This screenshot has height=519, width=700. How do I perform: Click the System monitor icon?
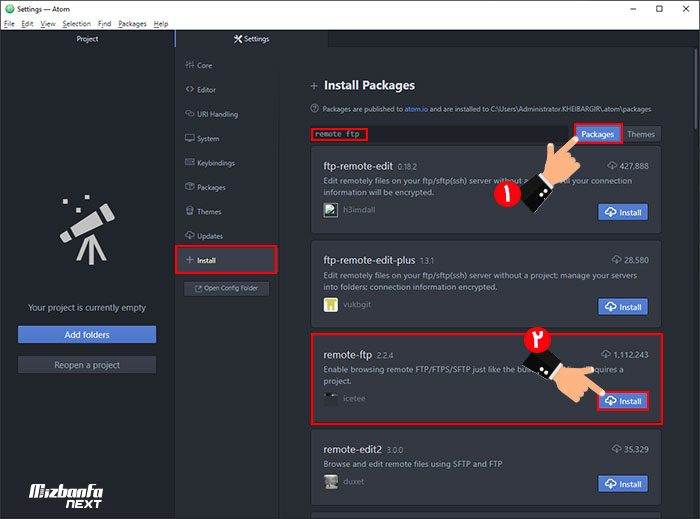click(190, 138)
